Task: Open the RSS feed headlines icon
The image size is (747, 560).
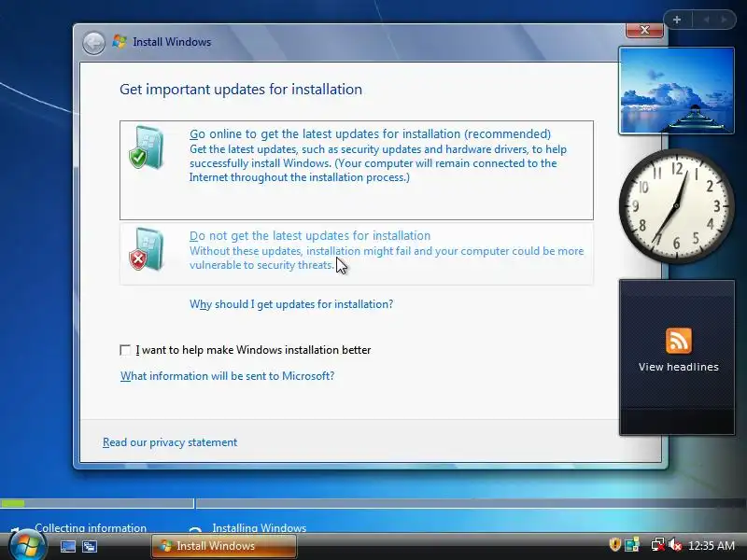Action: pyautogui.click(x=679, y=341)
